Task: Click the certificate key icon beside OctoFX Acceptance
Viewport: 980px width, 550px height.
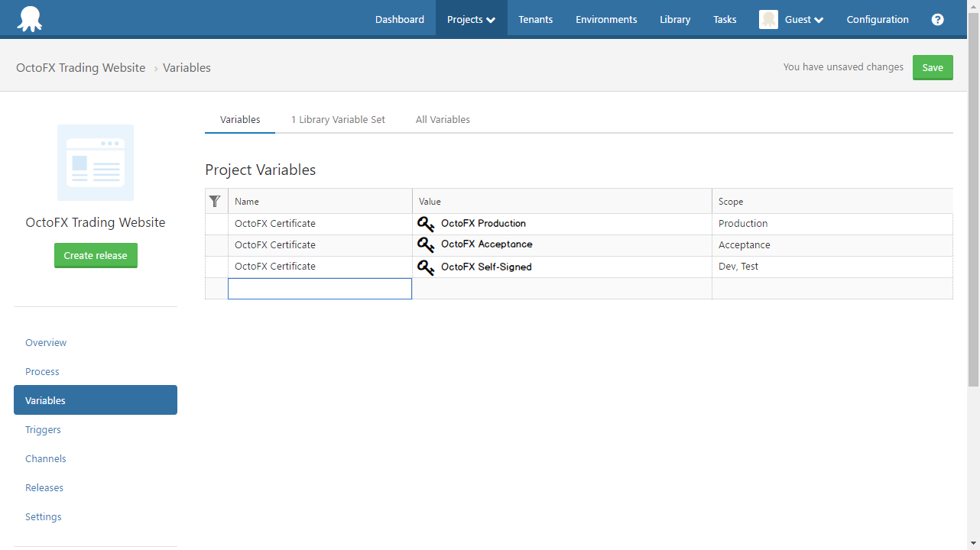Action: tap(426, 244)
